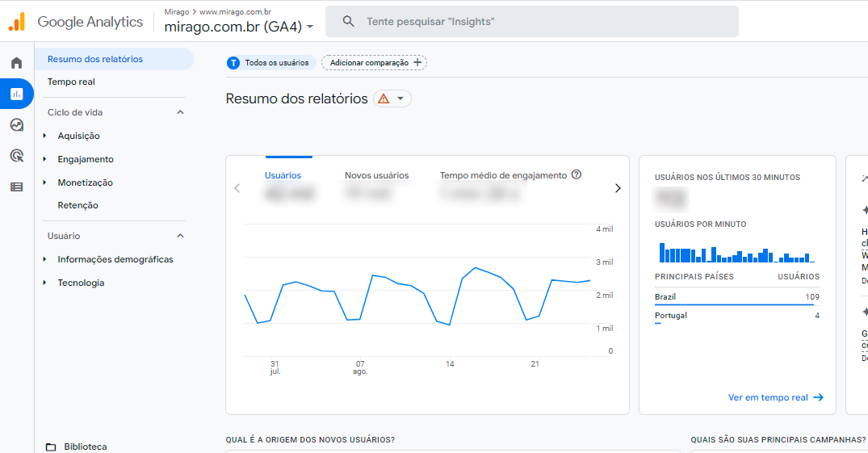Screen dimensions: 868x453
Task: Click Ver em tempo real link
Action: 776,397
